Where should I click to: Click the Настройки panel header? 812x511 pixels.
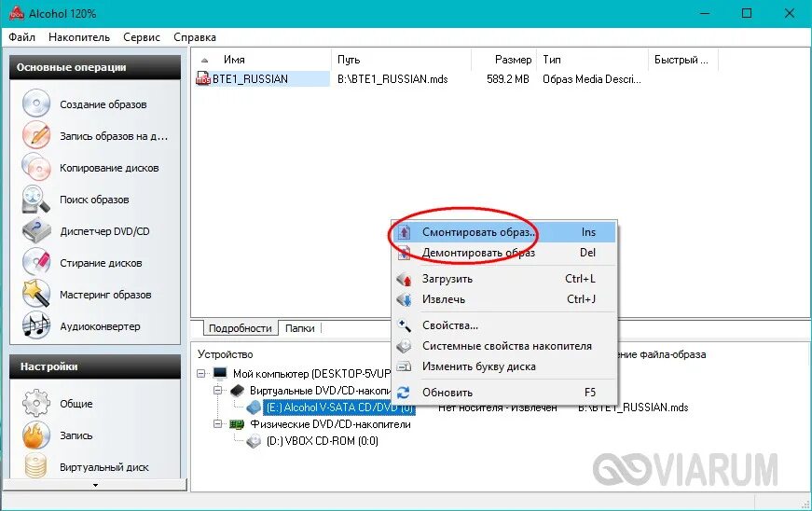click(95, 366)
